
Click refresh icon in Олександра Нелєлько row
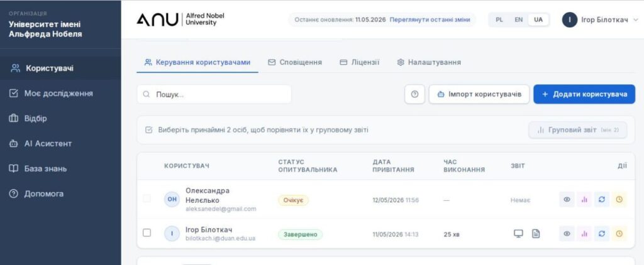pos(602,200)
